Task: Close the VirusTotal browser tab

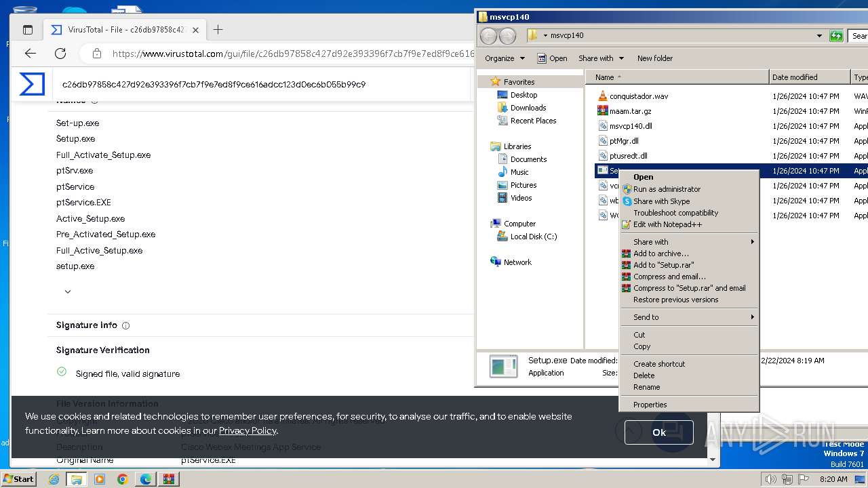Action: coord(195,30)
